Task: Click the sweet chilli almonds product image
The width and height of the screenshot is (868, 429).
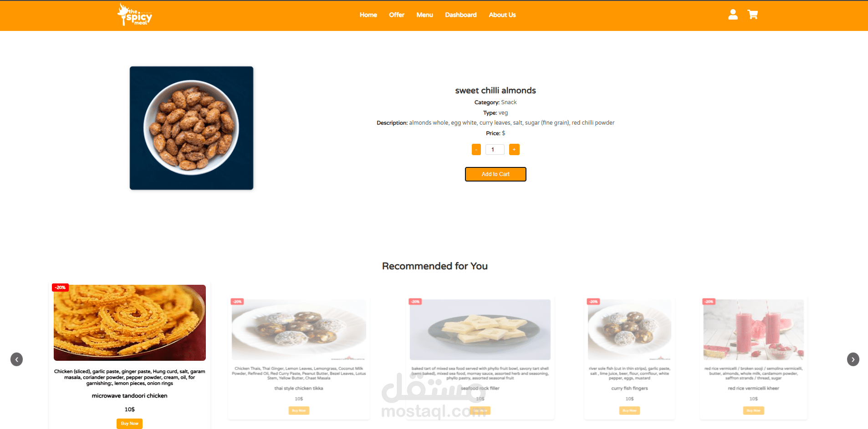Action: click(x=191, y=128)
